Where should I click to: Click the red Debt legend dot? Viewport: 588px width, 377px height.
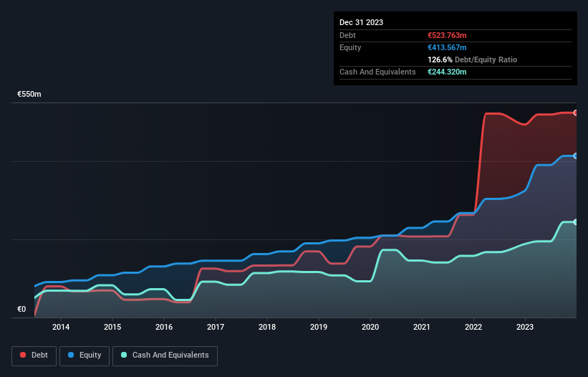(23, 355)
